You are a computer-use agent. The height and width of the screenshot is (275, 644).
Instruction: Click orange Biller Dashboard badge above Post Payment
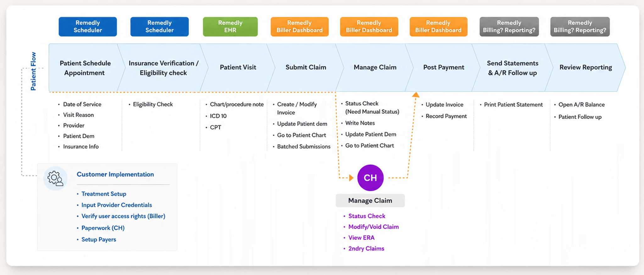[x=438, y=26]
